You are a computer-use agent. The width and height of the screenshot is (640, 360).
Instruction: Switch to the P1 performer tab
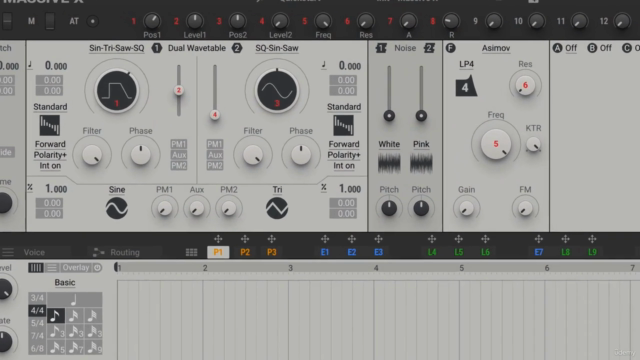coord(218,252)
